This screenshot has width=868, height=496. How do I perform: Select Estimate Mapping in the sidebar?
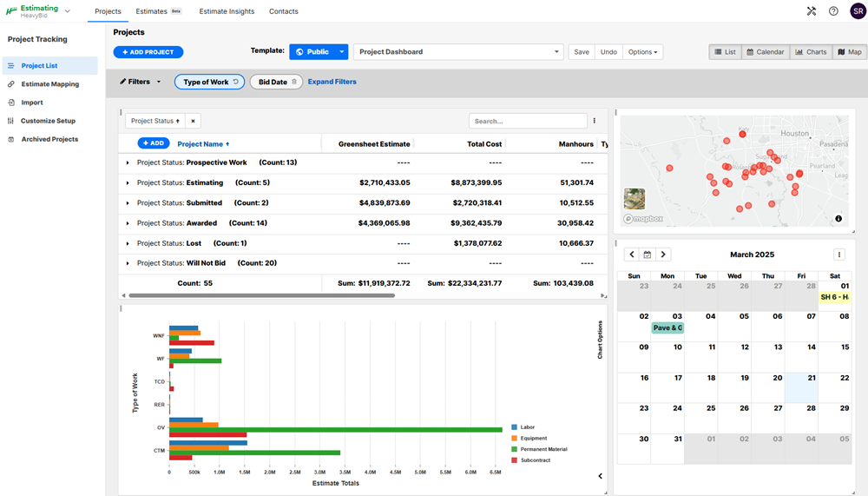pos(49,84)
